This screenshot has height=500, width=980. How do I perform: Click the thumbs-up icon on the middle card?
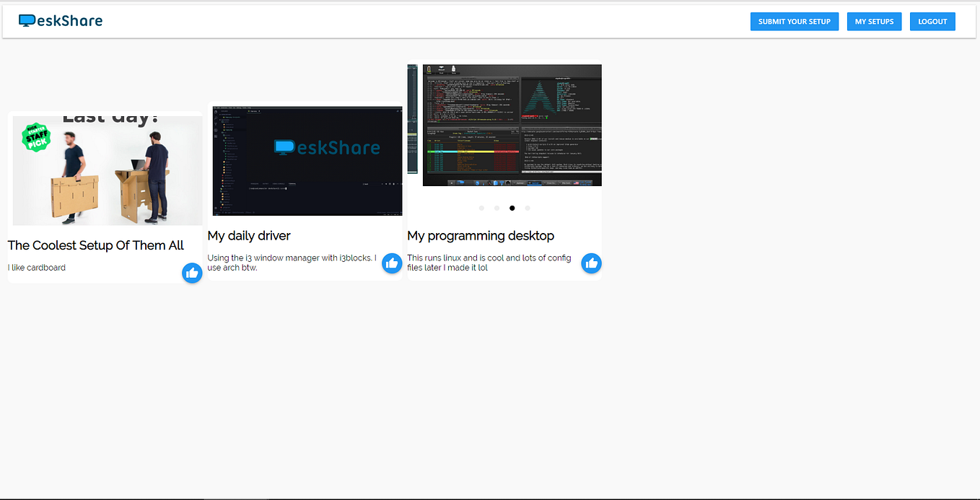392,263
